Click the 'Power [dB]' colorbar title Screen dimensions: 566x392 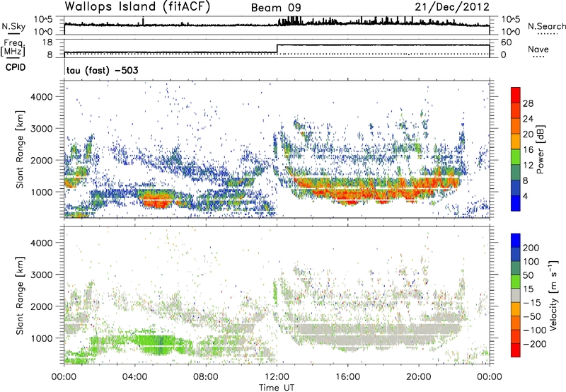[541, 149]
